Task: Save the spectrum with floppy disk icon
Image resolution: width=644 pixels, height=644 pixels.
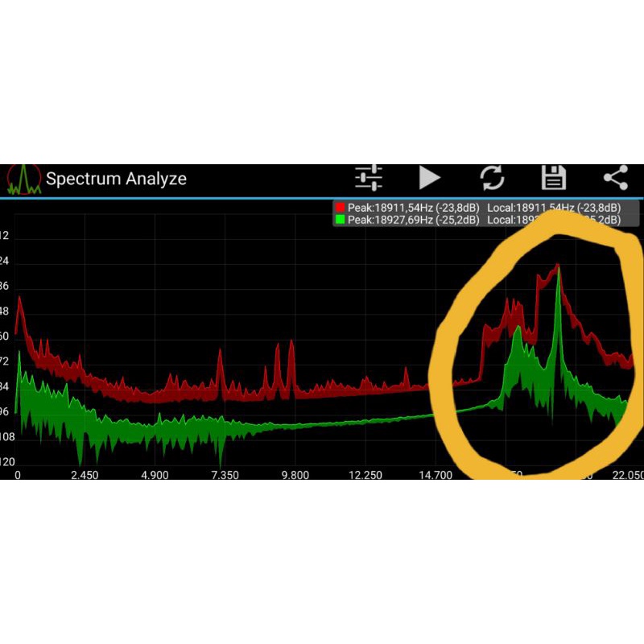Action: point(554,178)
